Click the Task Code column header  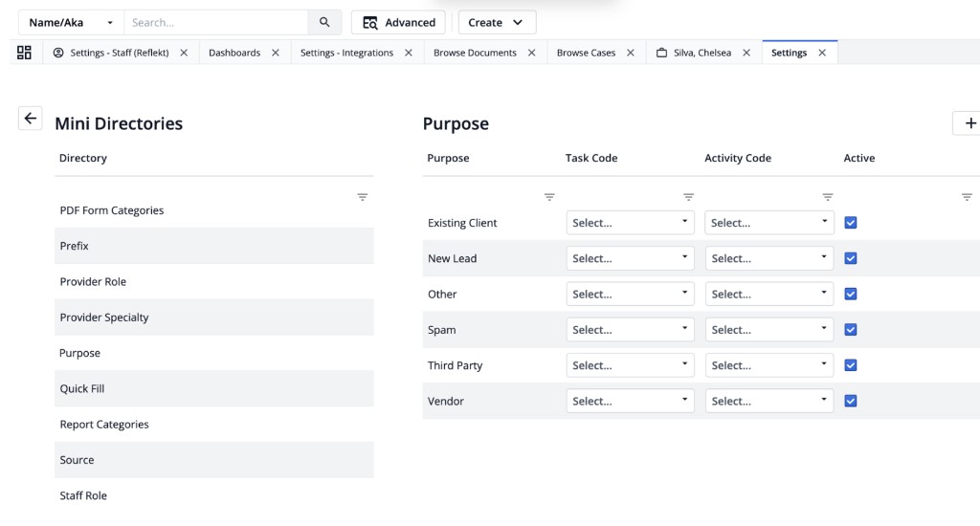tap(591, 158)
